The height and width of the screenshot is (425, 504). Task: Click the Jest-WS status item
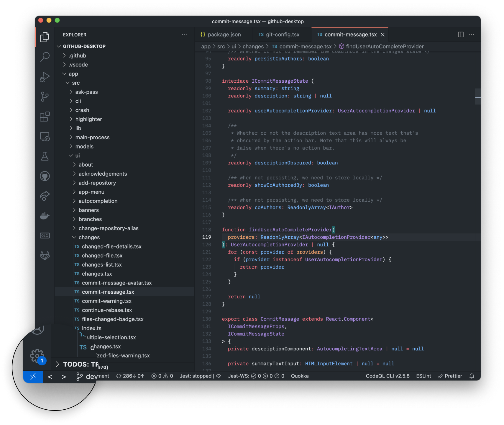(256, 376)
